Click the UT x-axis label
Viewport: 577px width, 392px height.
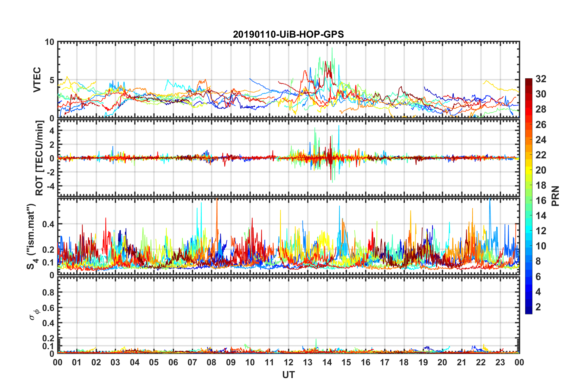pos(288,375)
